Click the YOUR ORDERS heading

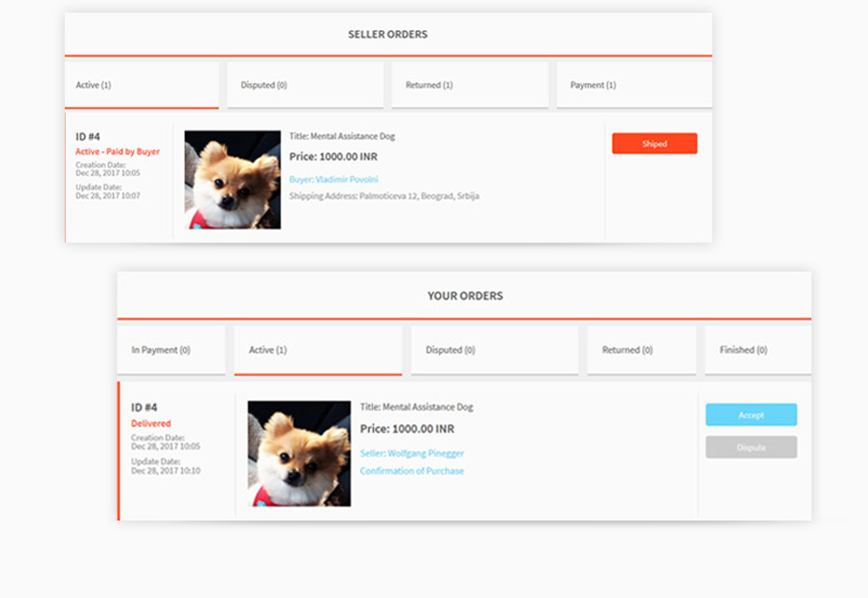(465, 296)
